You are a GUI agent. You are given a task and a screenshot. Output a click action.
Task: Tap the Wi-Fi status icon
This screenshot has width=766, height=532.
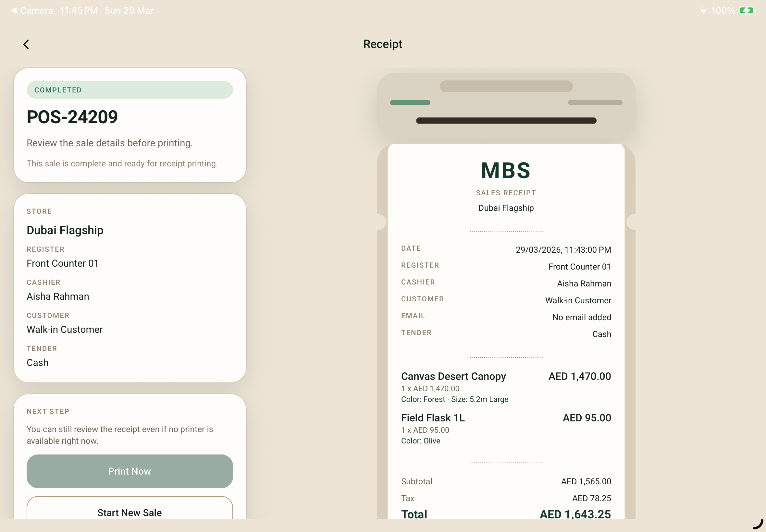click(704, 11)
